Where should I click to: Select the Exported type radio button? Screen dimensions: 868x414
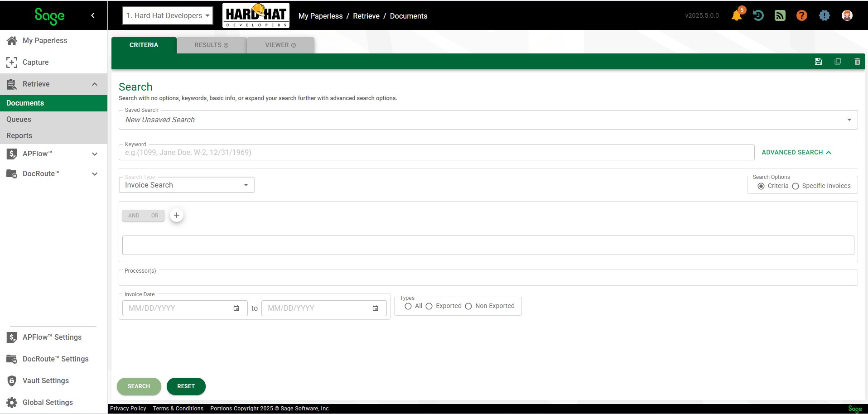point(429,306)
